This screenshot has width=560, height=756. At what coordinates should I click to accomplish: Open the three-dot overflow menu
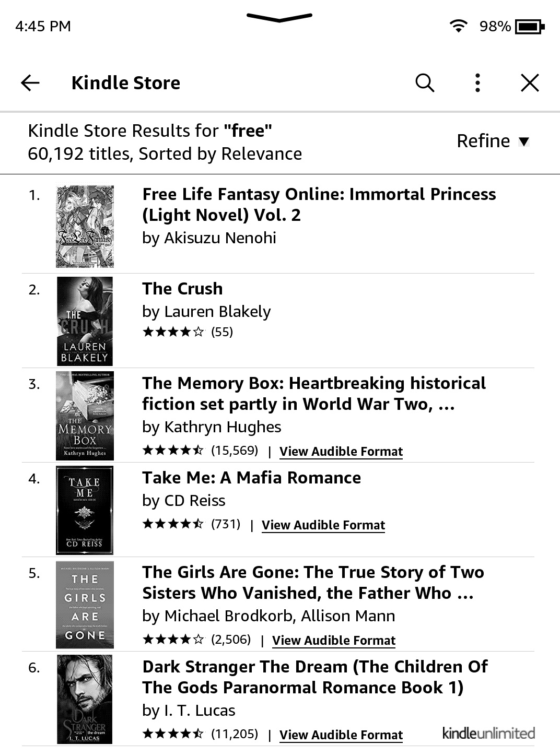click(477, 82)
